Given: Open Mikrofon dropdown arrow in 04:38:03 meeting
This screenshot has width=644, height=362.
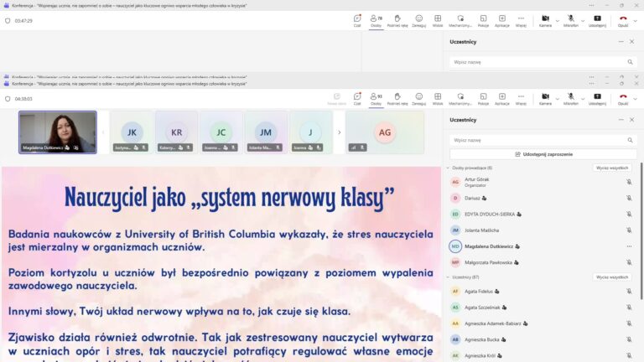Looking at the screenshot, I should [x=583, y=99].
